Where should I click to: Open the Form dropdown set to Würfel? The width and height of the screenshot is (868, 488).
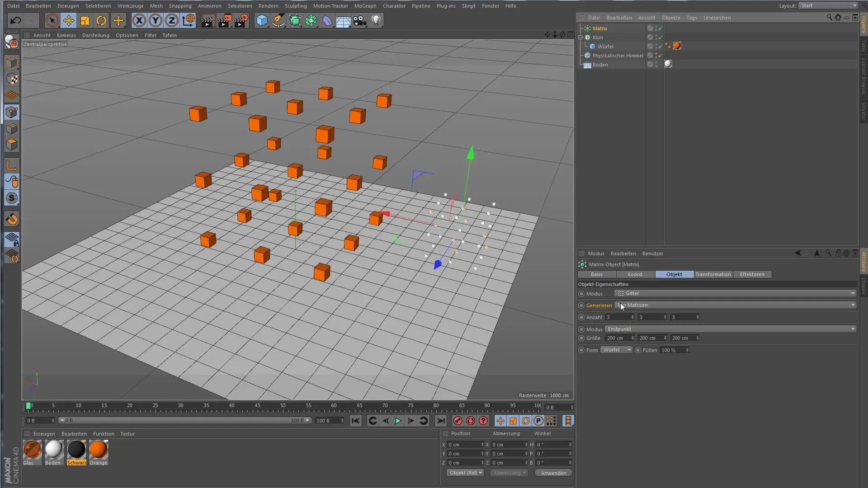click(616, 350)
